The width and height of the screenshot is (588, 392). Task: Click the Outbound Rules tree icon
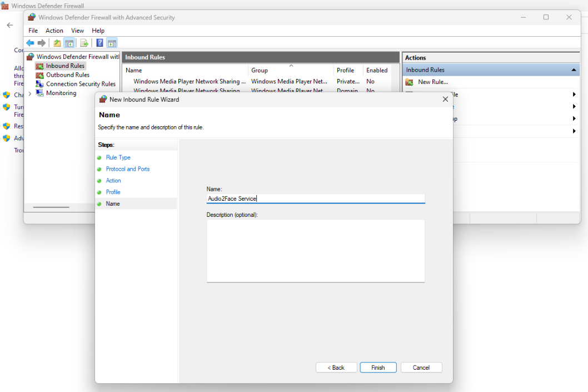[x=39, y=75]
